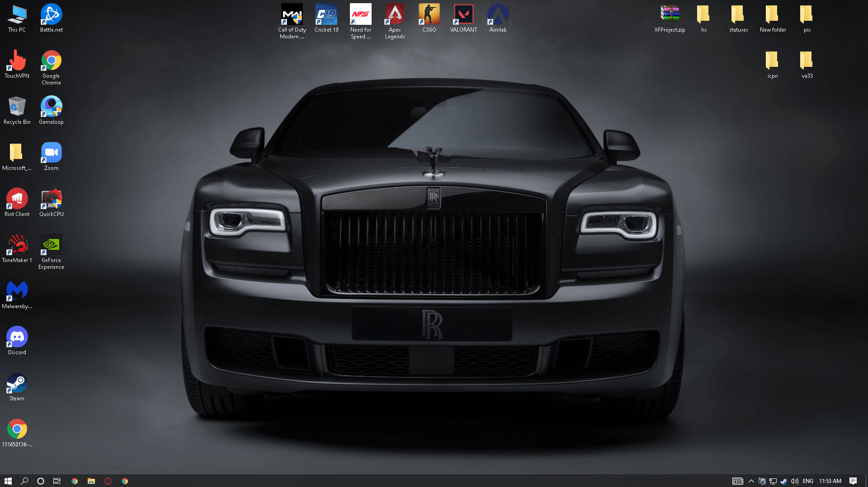Open the icpn folder
This screenshot has width=868, height=487.
pyautogui.click(x=773, y=65)
